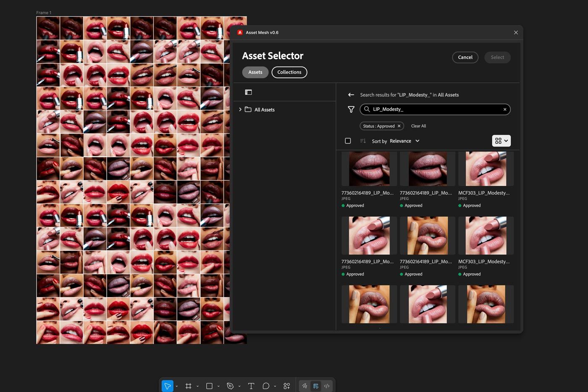
Task: Select the Rectangle shape tool
Action: coord(209,386)
